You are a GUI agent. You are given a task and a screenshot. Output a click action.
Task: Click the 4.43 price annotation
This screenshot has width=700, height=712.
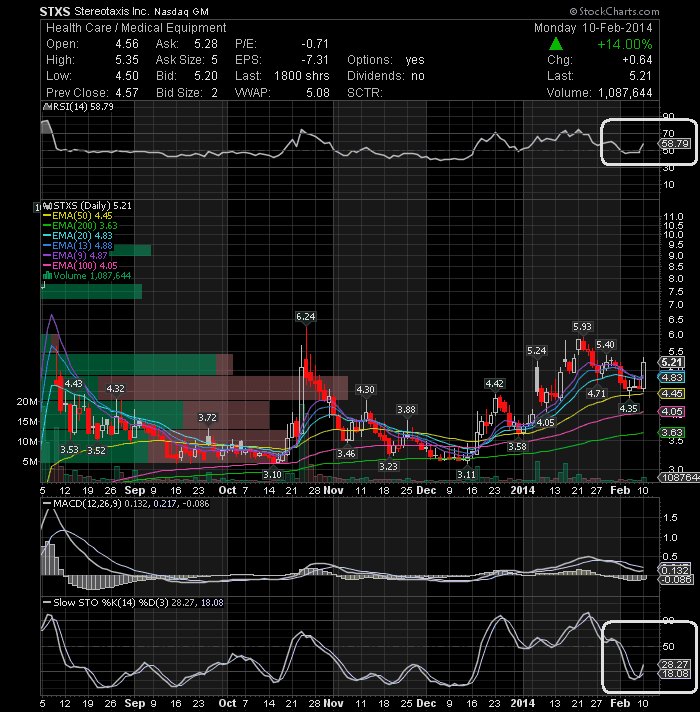pyautogui.click(x=73, y=384)
